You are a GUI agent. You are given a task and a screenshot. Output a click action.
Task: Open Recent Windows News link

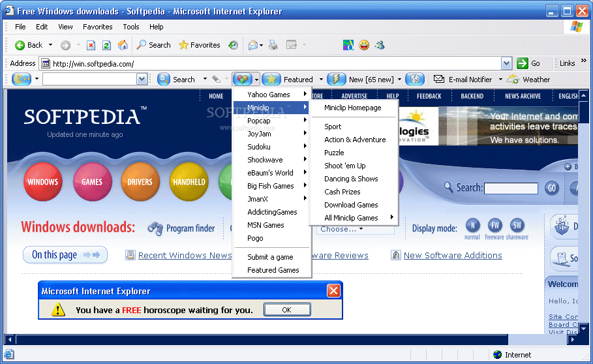(185, 256)
